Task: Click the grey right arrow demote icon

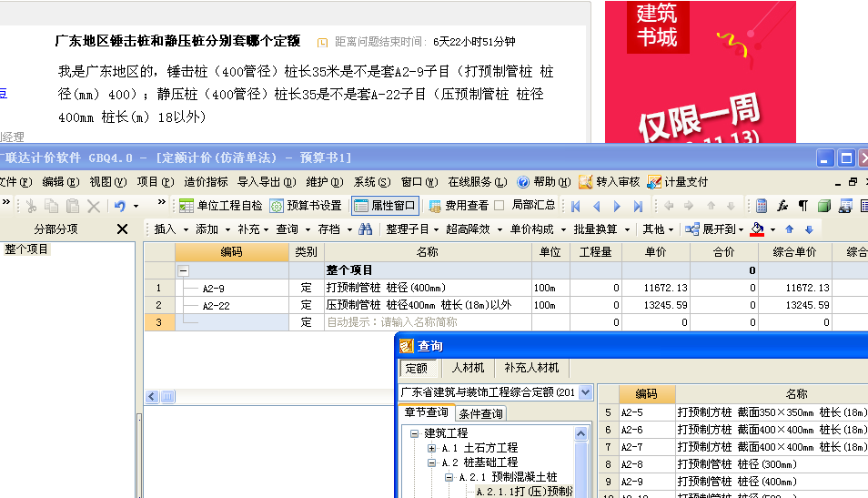Action: [x=689, y=206]
